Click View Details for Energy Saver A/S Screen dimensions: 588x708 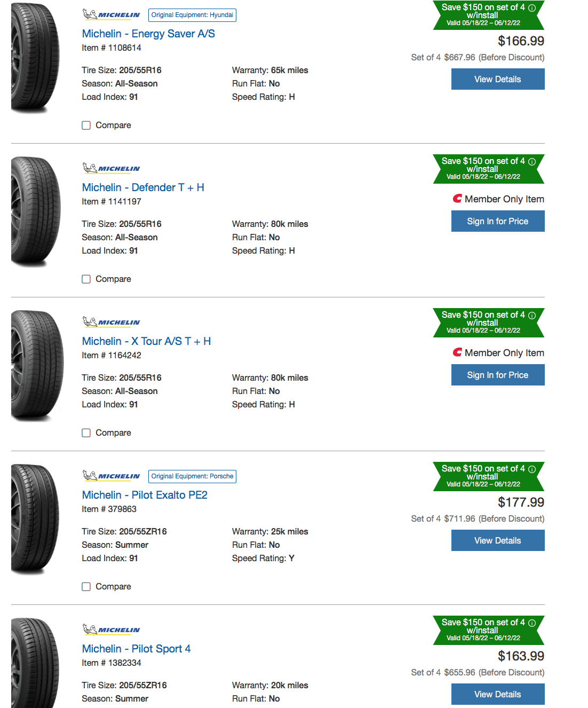pos(497,79)
